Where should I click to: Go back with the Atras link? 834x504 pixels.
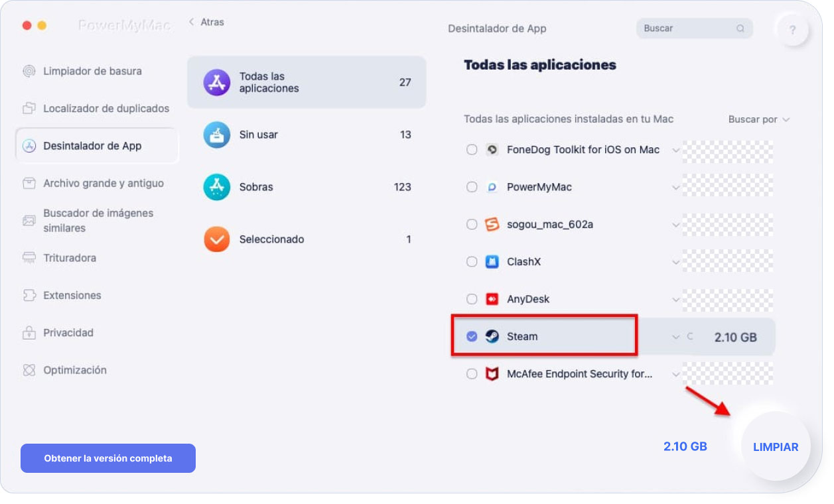[206, 22]
